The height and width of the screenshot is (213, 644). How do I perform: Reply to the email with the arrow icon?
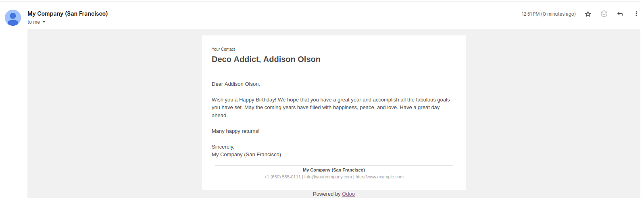tap(620, 14)
